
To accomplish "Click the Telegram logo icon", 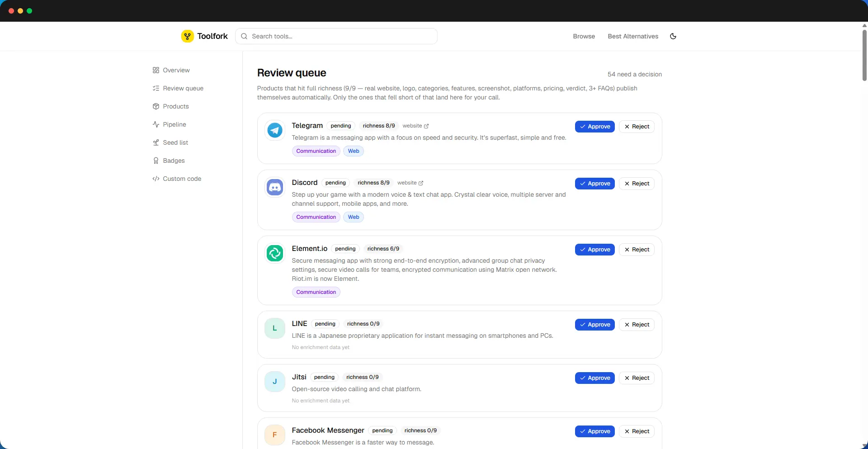I will [275, 130].
